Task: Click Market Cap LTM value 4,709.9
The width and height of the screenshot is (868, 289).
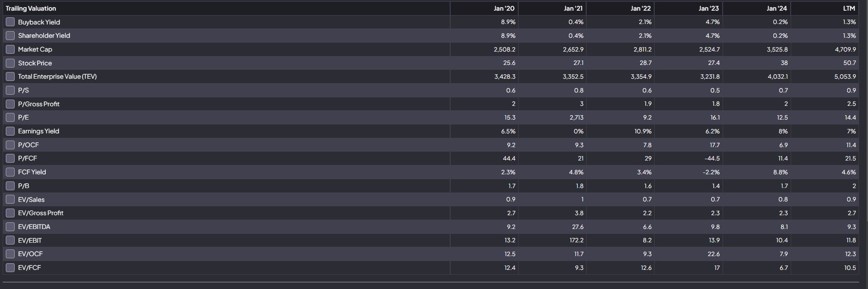Action: pos(845,49)
